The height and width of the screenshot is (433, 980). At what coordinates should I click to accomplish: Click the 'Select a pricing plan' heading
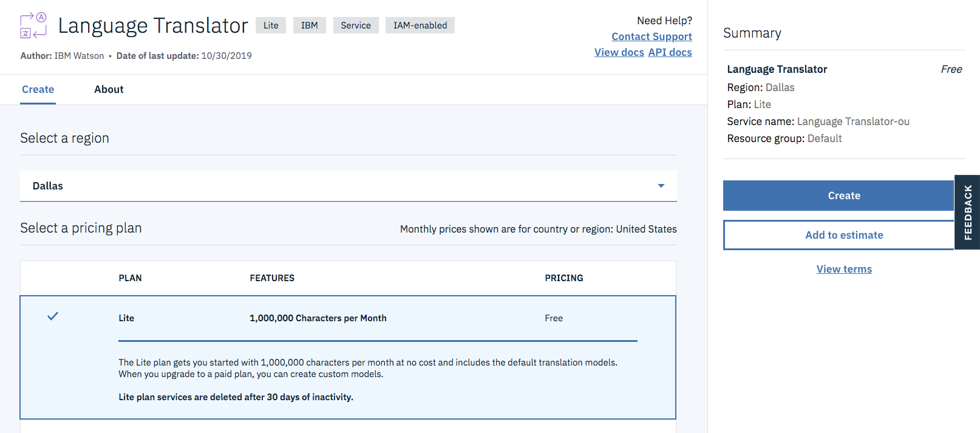(81, 228)
